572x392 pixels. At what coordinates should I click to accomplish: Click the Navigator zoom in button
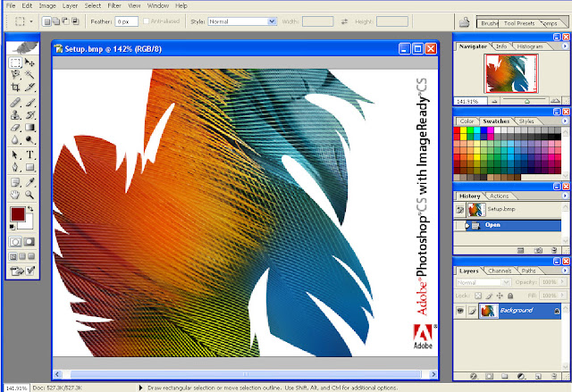click(555, 101)
